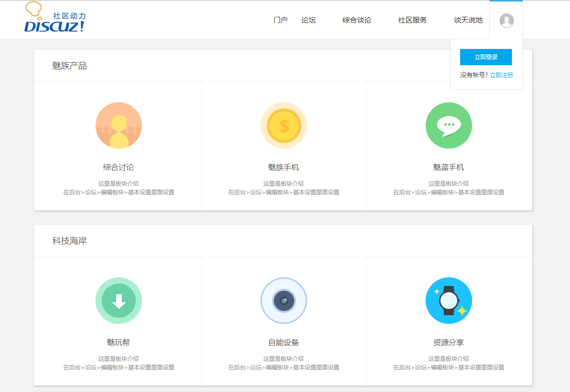Click the description under 自能设备
570x392 pixels.
(284, 363)
